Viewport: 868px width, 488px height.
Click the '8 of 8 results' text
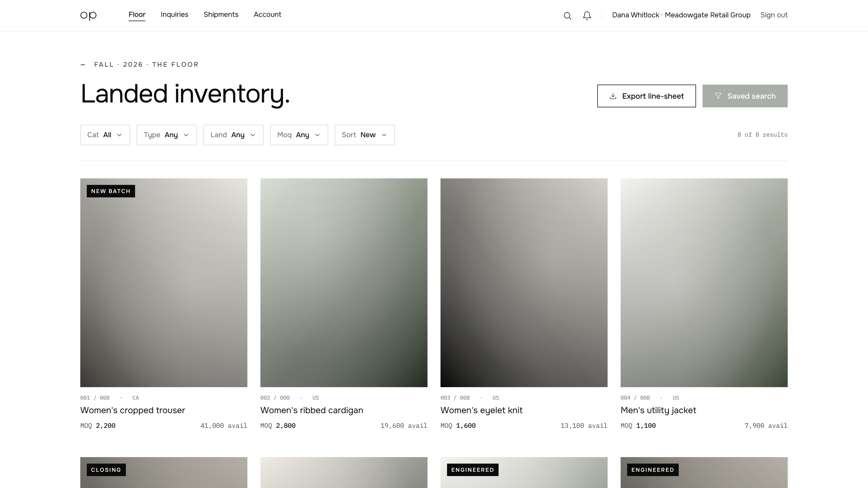click(762, 135)
